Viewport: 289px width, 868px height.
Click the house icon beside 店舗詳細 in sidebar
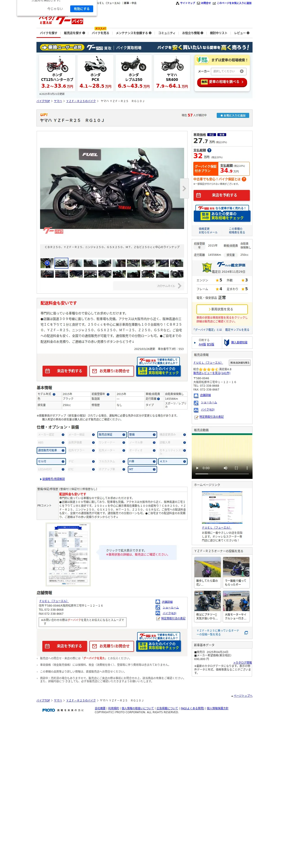[196, 396]
